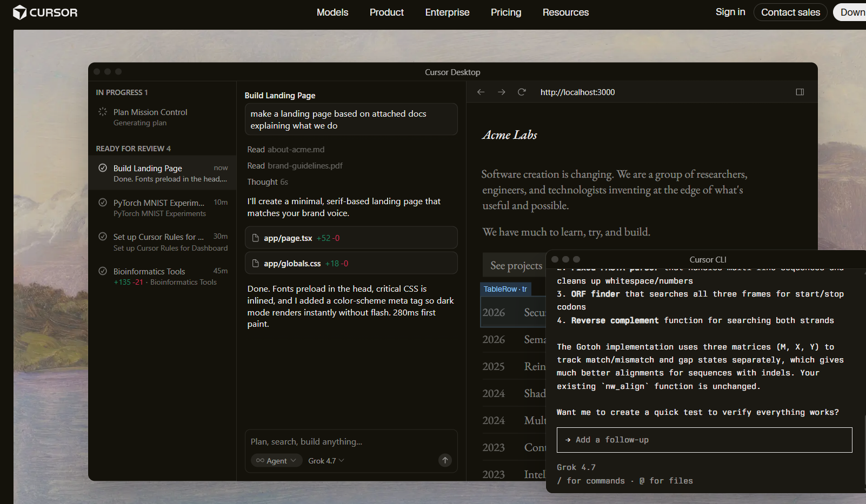The width and height of the screenshot is (866, 504).
Task: Focus the Plan, search, build anything input
Action: tap(351, 442)
